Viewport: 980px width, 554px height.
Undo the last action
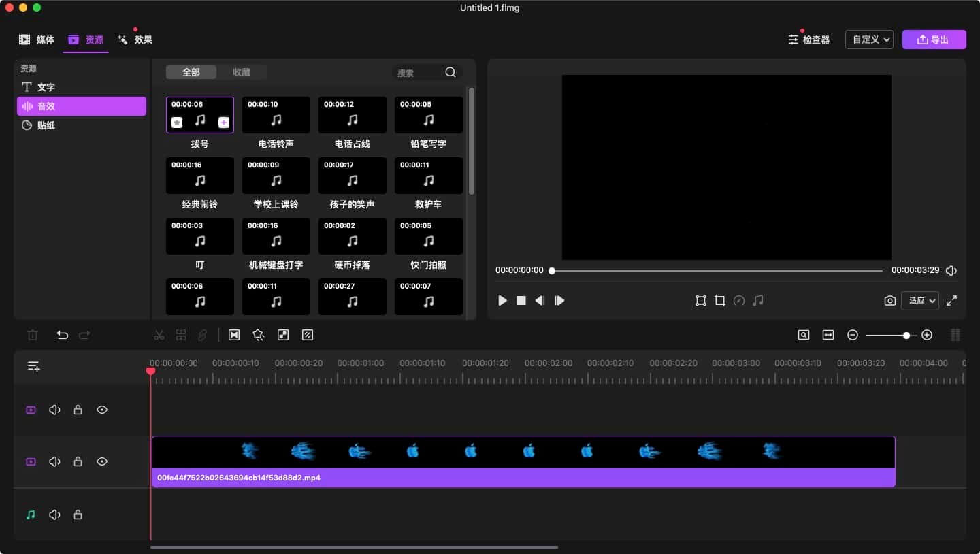pos(63,335)
